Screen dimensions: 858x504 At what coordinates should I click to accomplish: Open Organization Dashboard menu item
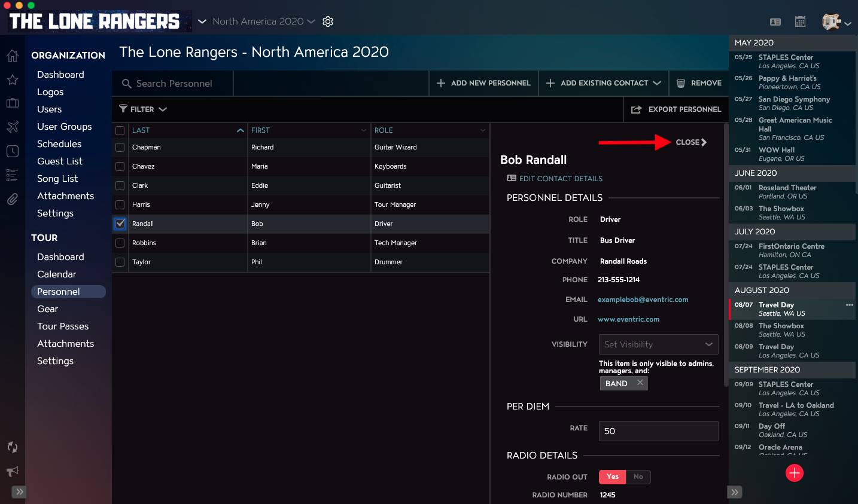click(x=60, y=75)
